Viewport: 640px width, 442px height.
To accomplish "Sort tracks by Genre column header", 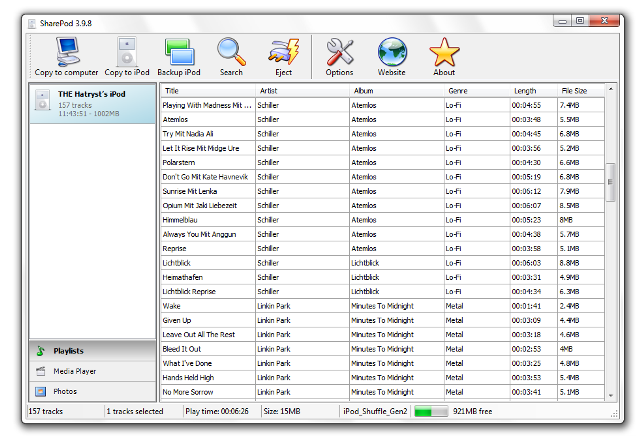I will 477,91.
